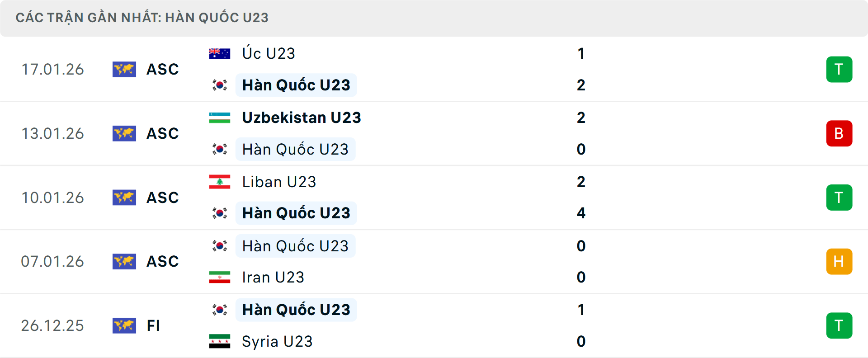The width and height of the screenshot is (868, 358).
Task: Click green T result badge for 17.01.26
Action: click(839, 70)
